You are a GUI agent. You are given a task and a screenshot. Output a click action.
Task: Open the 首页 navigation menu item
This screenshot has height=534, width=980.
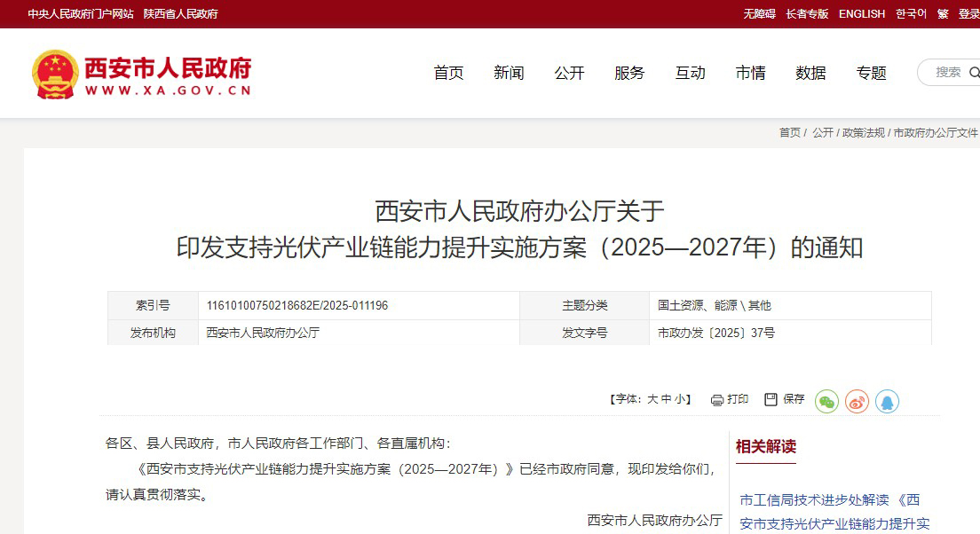[x=448, y=73]
